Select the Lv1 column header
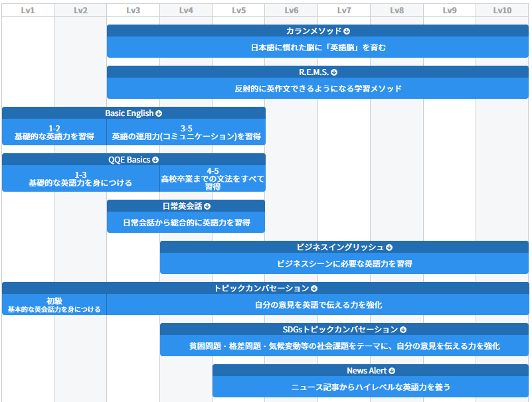This screenshot has width=532, height=402. (27, 9)
